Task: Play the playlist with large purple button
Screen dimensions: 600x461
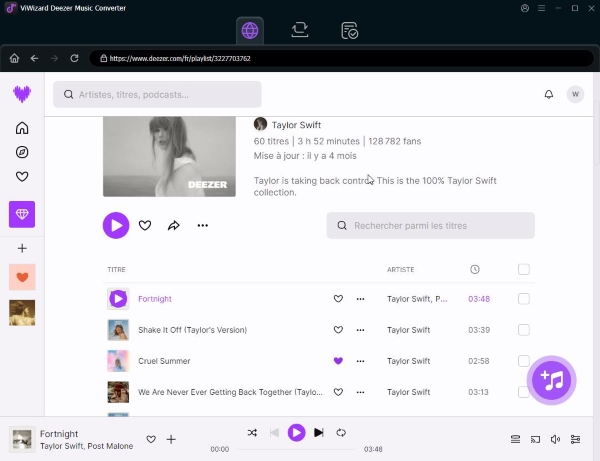Action: point(116,225)
